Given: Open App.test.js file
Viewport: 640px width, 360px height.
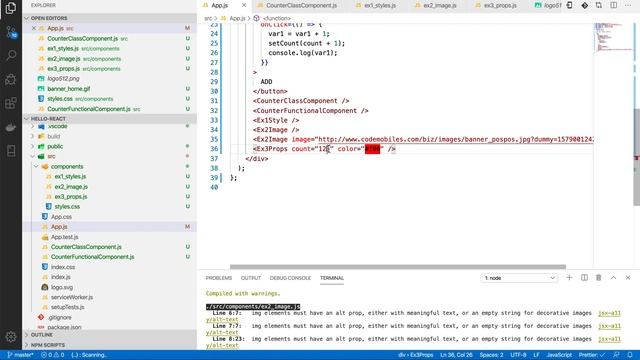Looking at the screenshot, I should (x=64, y=237).
